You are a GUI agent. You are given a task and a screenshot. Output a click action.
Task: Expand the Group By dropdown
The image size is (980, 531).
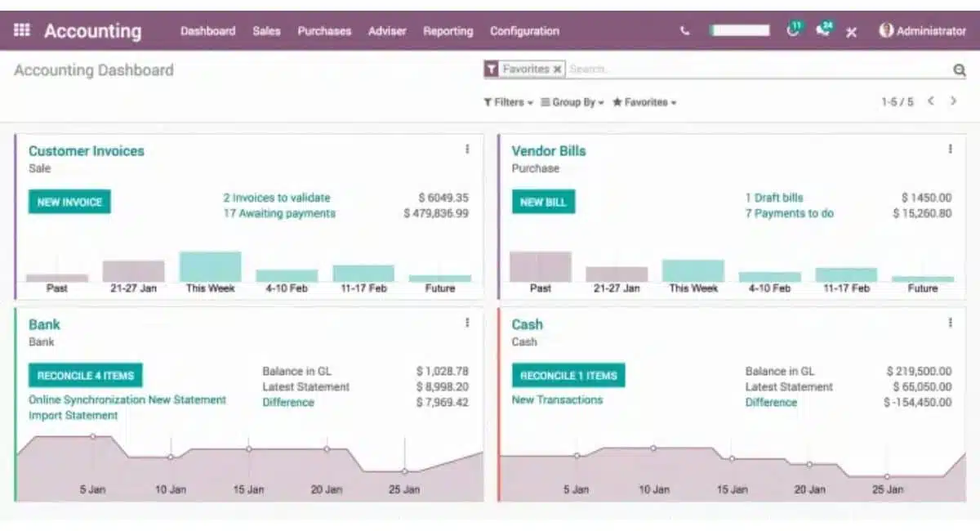(572, 102)
